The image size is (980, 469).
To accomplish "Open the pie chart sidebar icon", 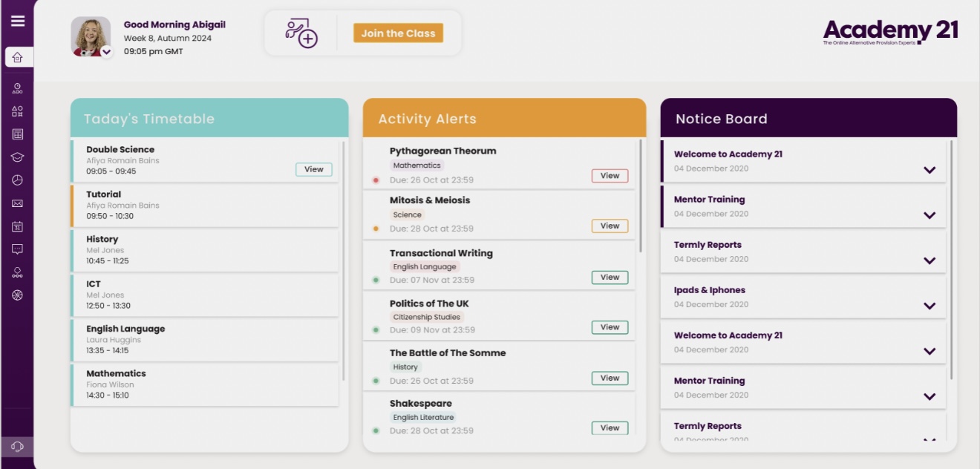I will point(18,180).
